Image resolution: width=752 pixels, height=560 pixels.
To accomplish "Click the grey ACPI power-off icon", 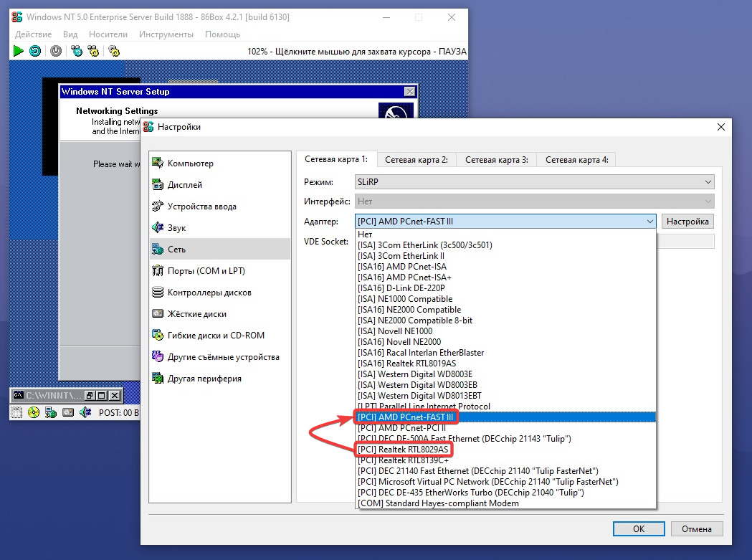I will pos(55,51).
